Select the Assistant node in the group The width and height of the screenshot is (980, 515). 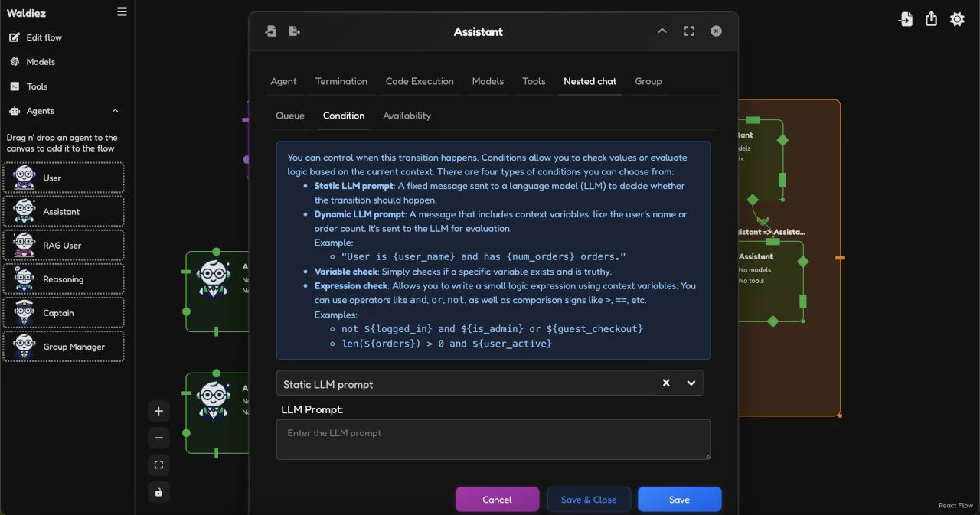tap(770, 283)
